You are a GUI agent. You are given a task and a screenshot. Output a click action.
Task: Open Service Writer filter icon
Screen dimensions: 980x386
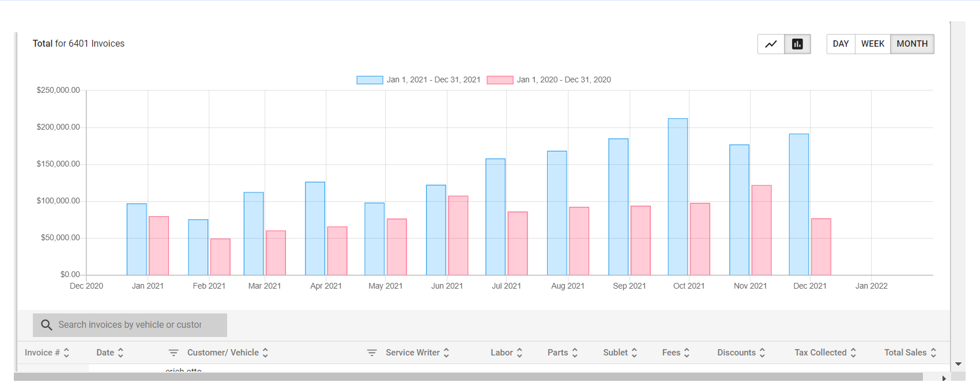click(x=372, y=353)
